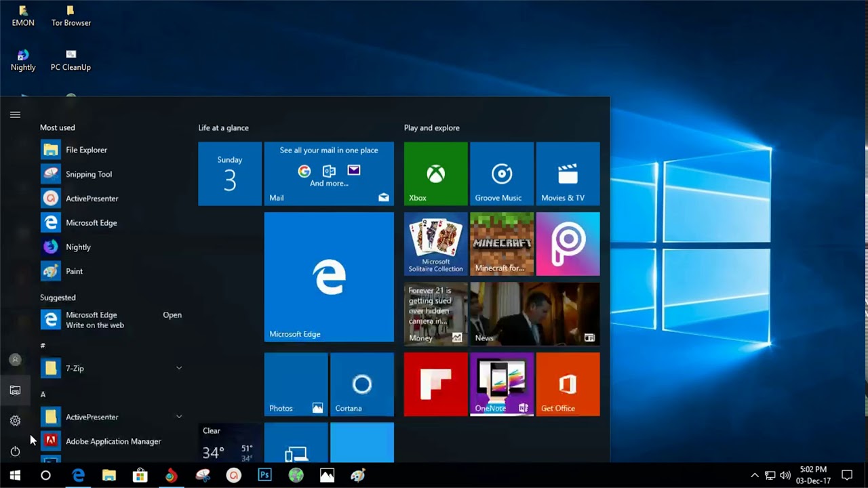Open Snipping Tool from Most used
The image size is (868, 488).
88,174
